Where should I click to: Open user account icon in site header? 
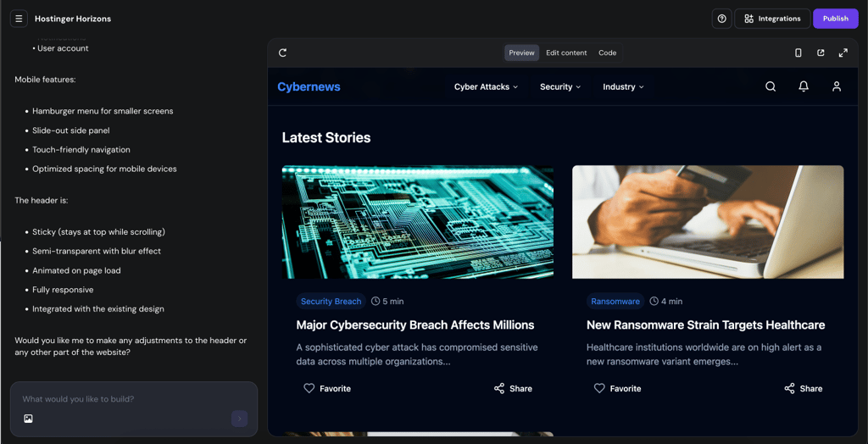point(837,86)
